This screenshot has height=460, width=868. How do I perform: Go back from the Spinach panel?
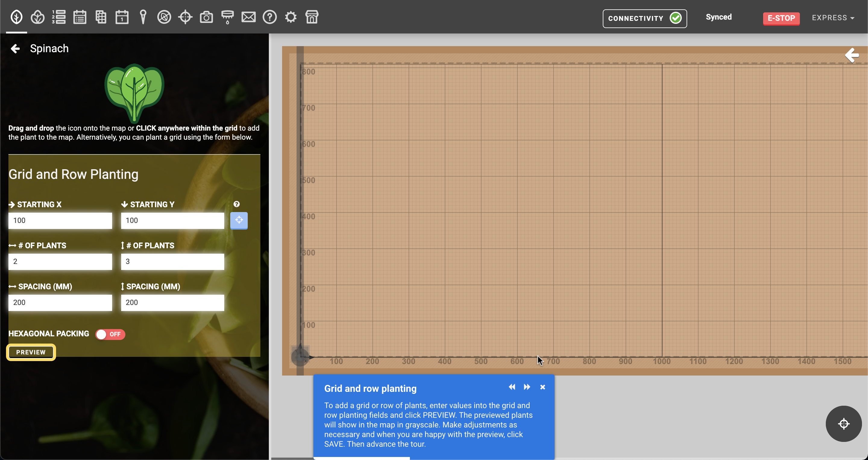pyautogui.click(x=15, y=49)
